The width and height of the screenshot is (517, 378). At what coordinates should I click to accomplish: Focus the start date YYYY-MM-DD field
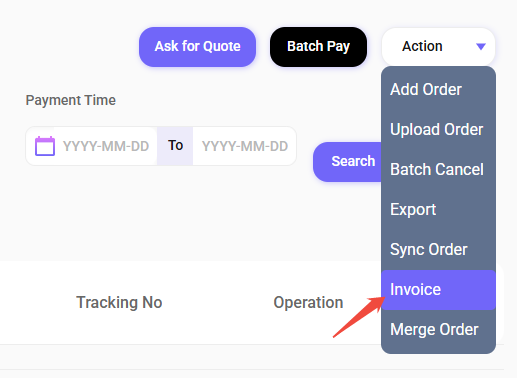pyautogui.click(x=106, y=146)
